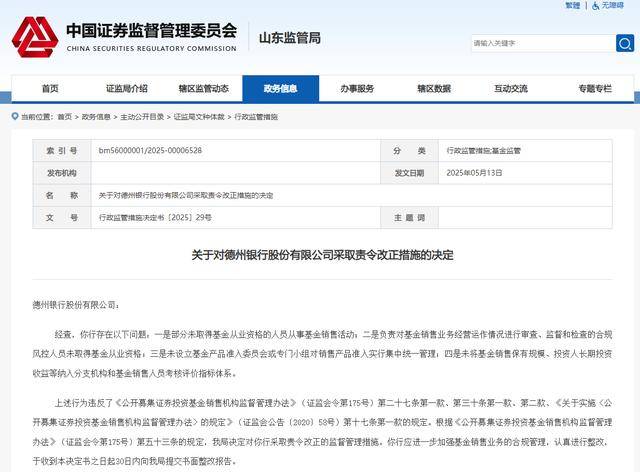
Task: Click the 分类 label cell
Action: (409, 151)
